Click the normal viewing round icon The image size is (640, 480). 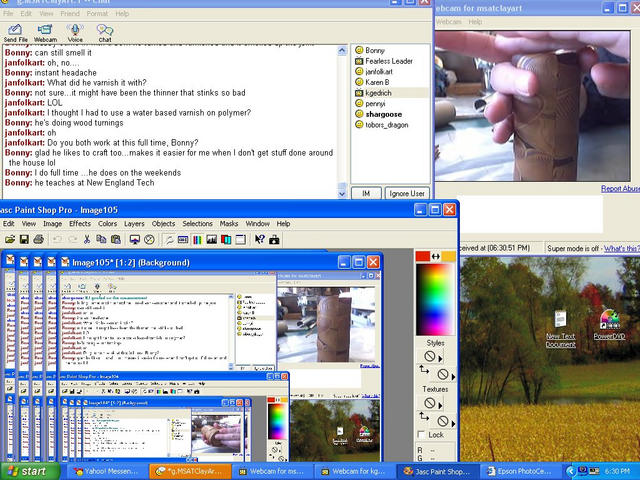click(x=149, y=240)
